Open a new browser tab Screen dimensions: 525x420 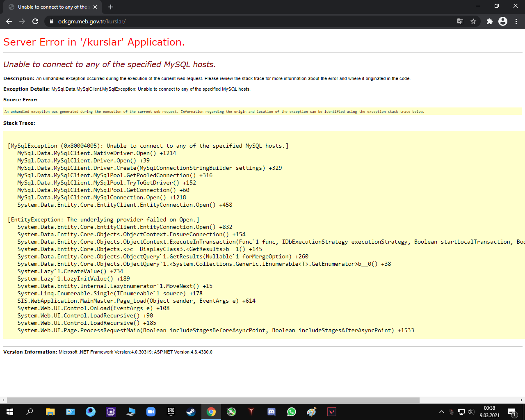[x=111, y=7]
